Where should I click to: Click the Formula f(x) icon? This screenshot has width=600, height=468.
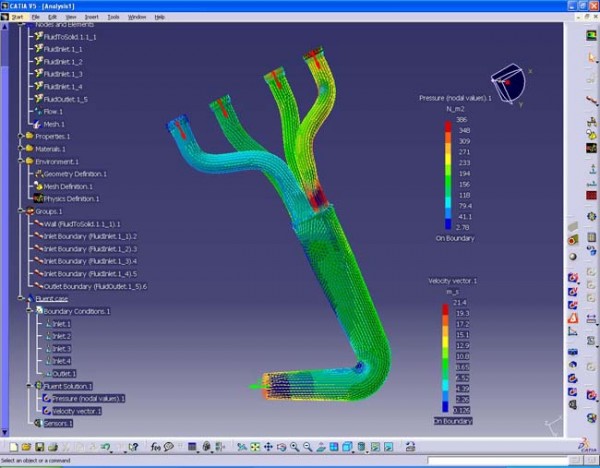click(157, 445)
